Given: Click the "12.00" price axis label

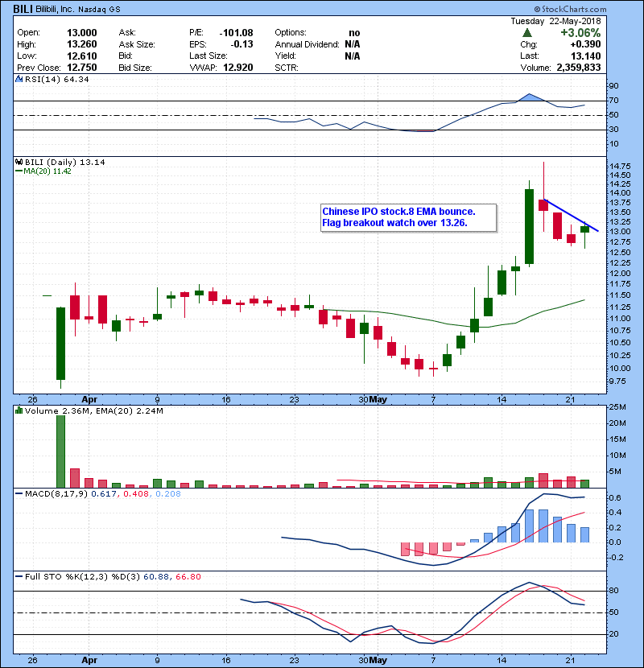Looking at the screenshot, I should coord(620,274).
